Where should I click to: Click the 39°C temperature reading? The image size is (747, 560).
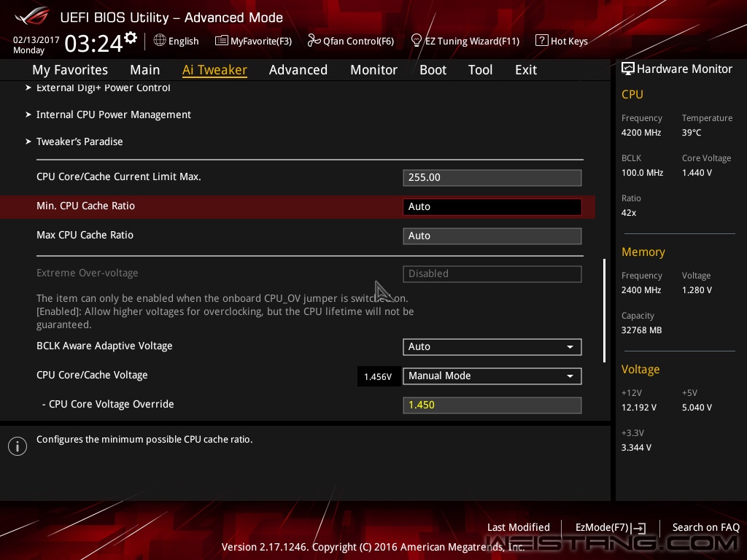tap(692, 133)
